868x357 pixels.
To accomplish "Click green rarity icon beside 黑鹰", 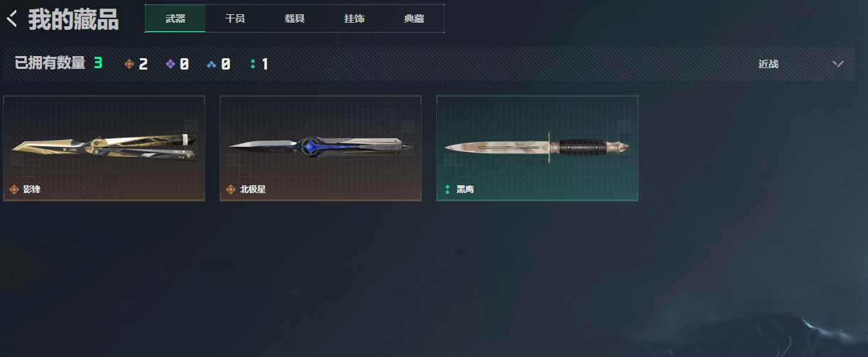I will (447, 190).
